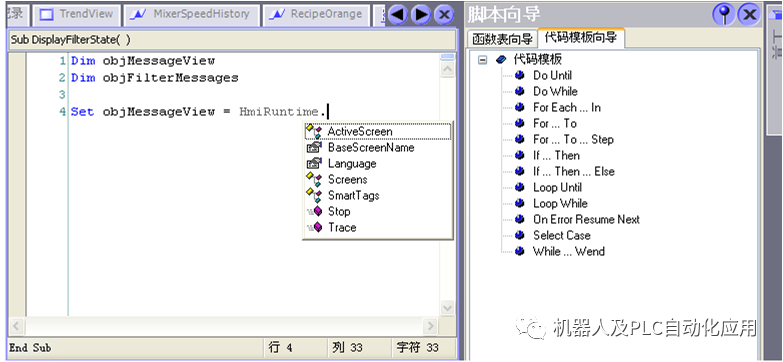Collapse the 代码模板 tree node
This screenshot has height=362, width=783.
tap(482, 59)
